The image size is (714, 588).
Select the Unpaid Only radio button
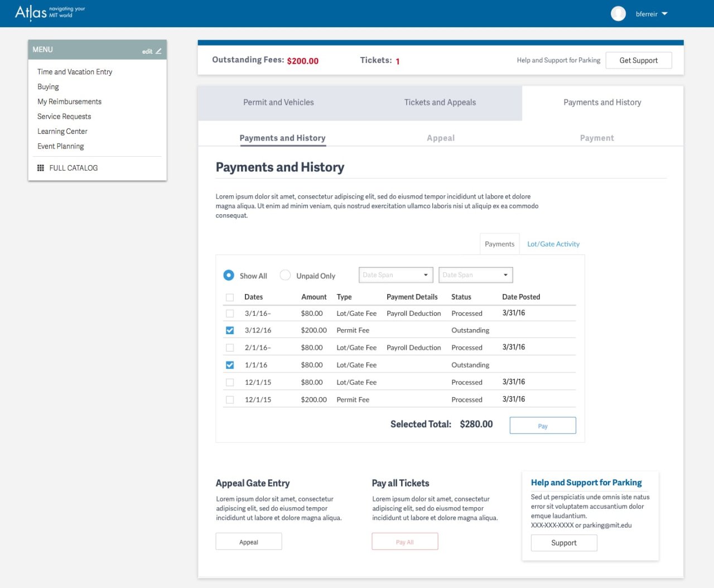point(285,275)
